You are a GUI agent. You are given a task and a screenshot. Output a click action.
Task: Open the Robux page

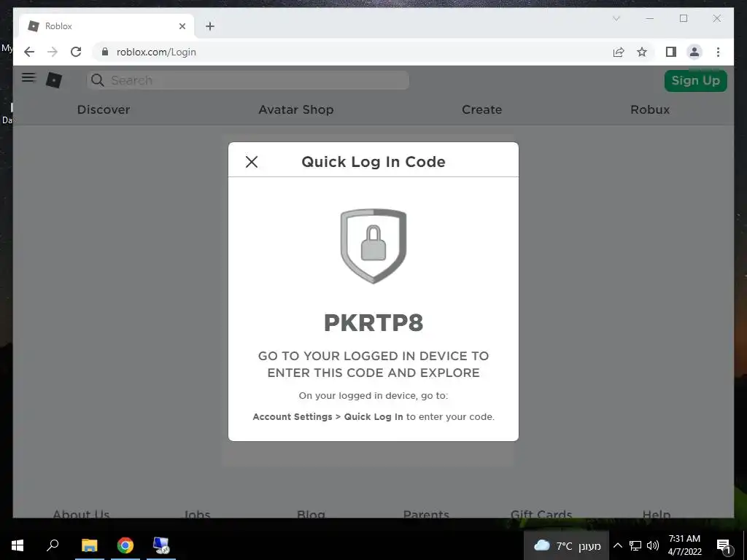(x=650, y=109)
